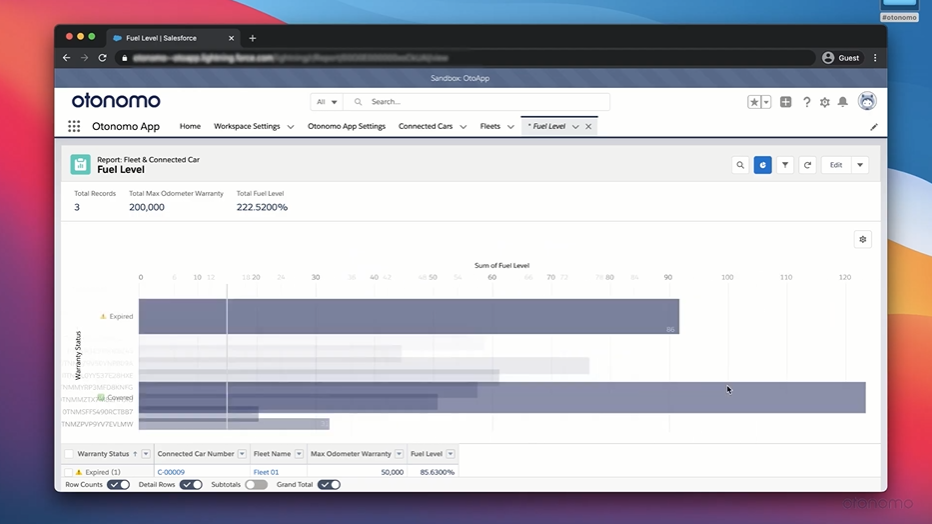Click the browser address bar
Image resolution: width=932 pixels, height=524 pixels.
click(464, 58)
